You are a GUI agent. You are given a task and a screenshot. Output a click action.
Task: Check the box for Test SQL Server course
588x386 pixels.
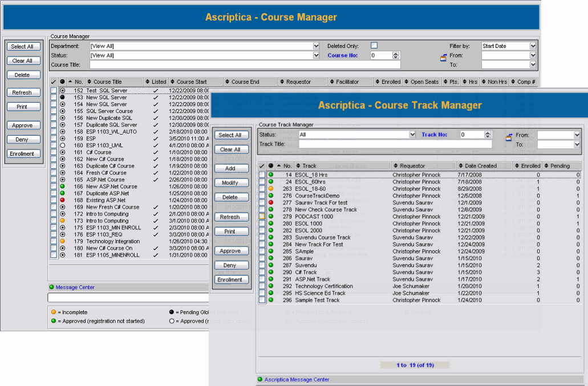(x=54, y=91)
